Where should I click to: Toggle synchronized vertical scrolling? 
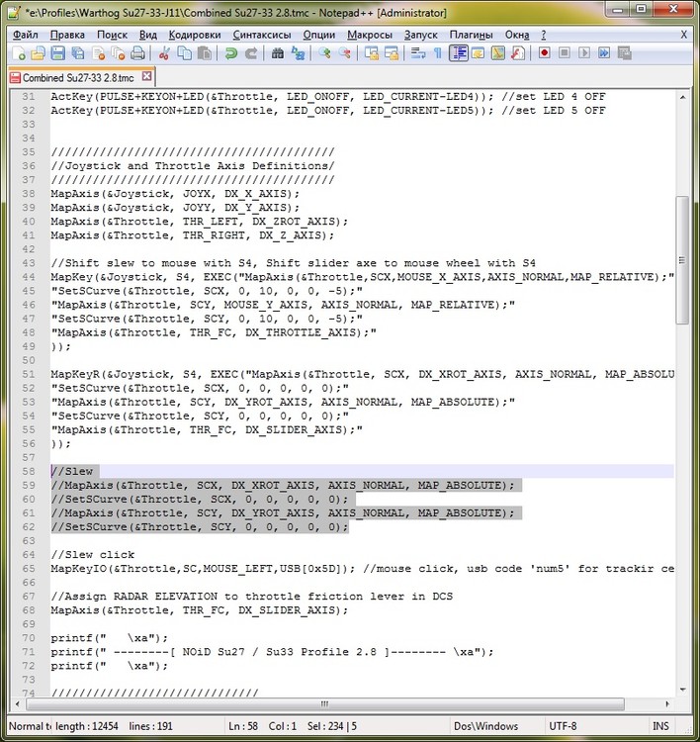pyautogui.click(x=372, y=53)
